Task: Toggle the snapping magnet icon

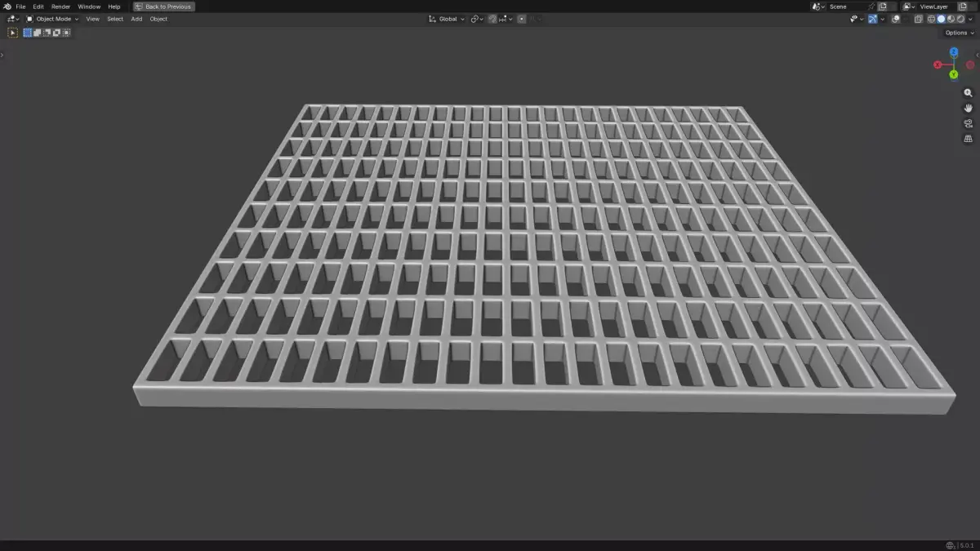Action: click(x=492, y=19)
